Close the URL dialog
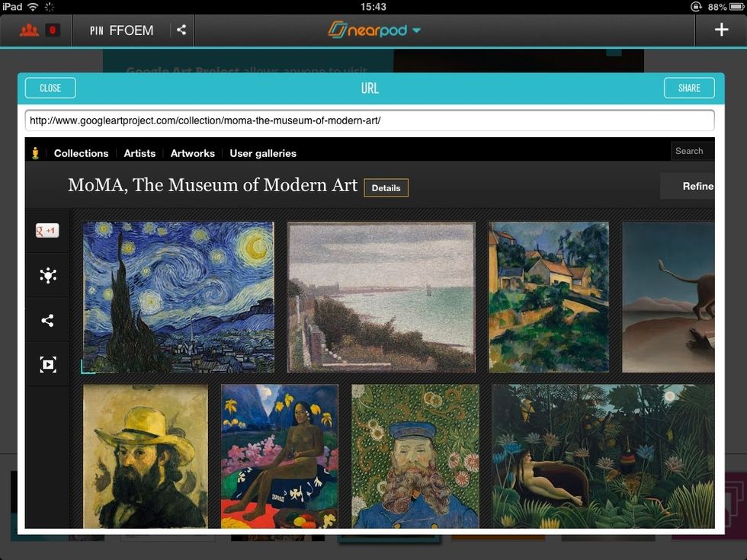Screen dimensions: 747x560 (x=50, y=88)
